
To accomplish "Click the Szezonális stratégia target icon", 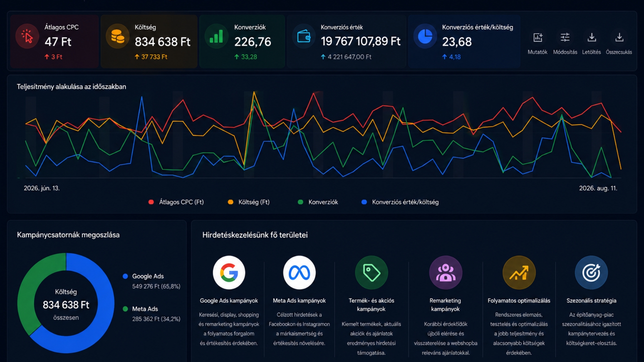I will tap(591, 273).
